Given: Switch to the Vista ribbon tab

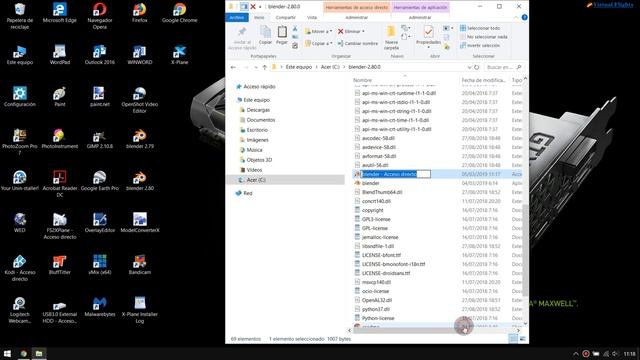Looking at the screenshot, I should [312, 18].
